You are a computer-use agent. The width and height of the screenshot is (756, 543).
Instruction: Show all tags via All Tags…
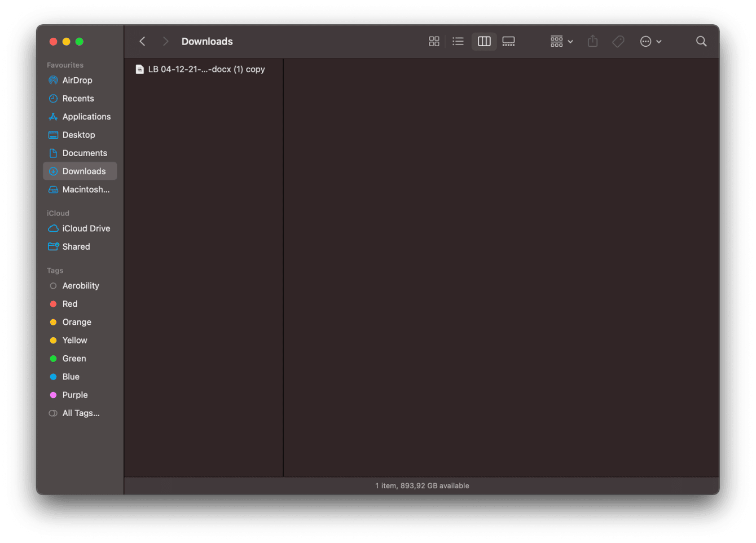(81, 413)
